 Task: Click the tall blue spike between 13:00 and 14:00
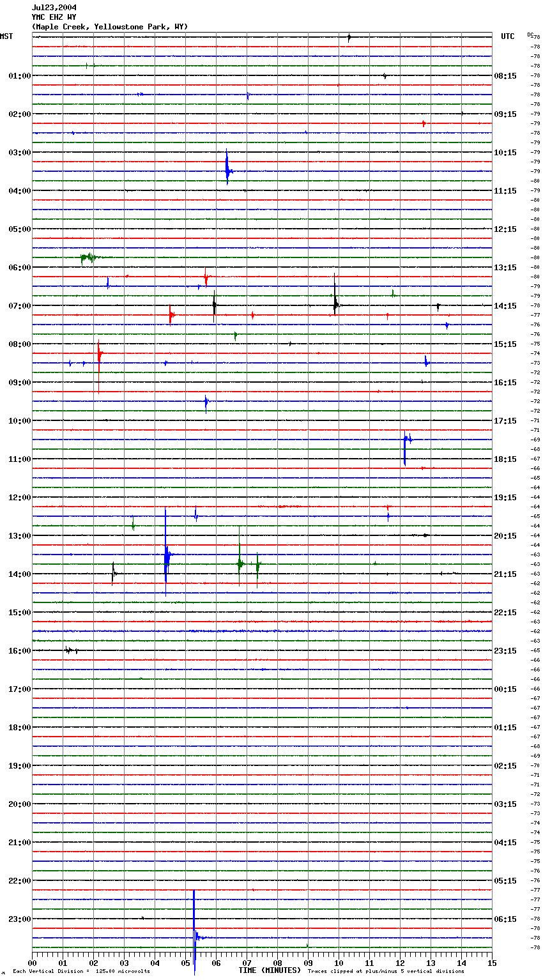[x=166, y=553]
